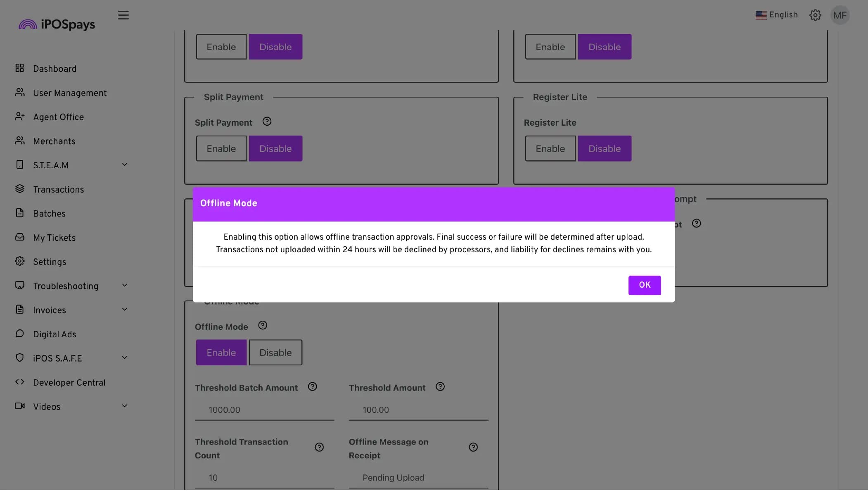The image size is (868, 491).
Task: Click the Split Payment help icon
Action: (267, 122)
